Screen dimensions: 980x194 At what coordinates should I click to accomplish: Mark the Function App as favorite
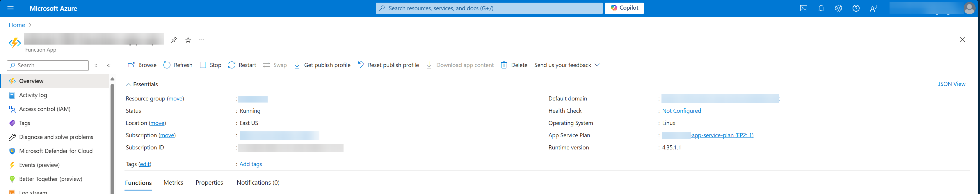tap(188, 40)
